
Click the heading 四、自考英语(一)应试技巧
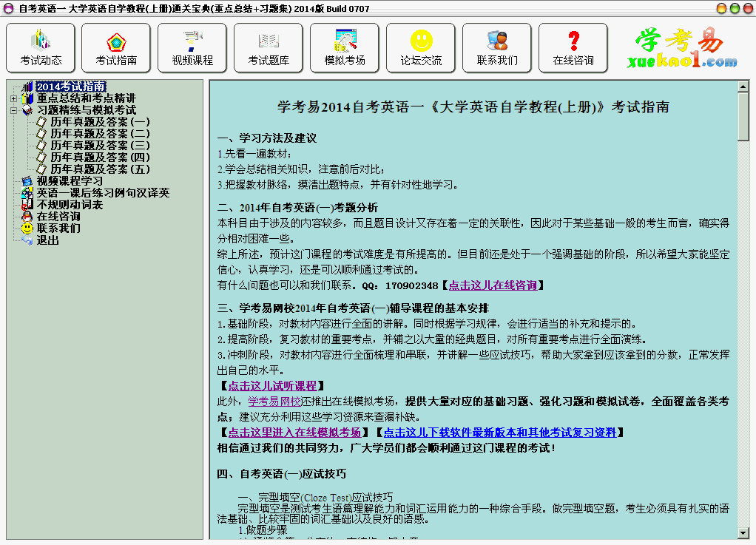pos(282,474)
